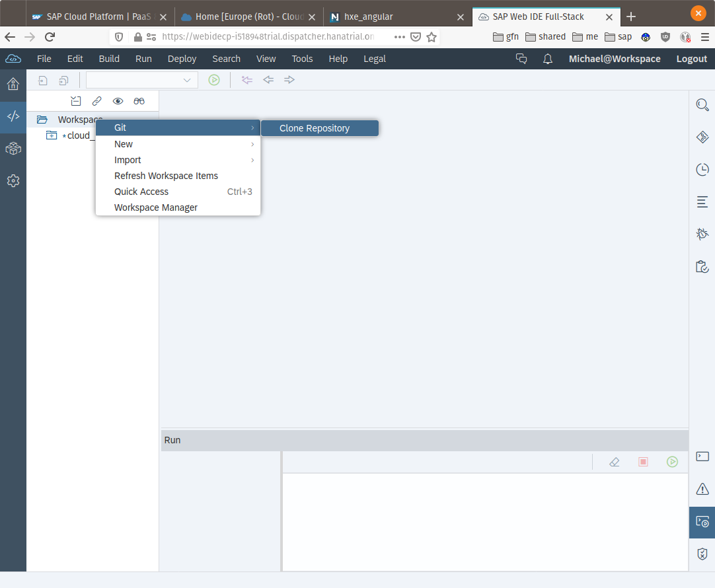Open notifications bell icon
Image resolution: width=715 pixels, height=588 pixels.
coord(548,59)
